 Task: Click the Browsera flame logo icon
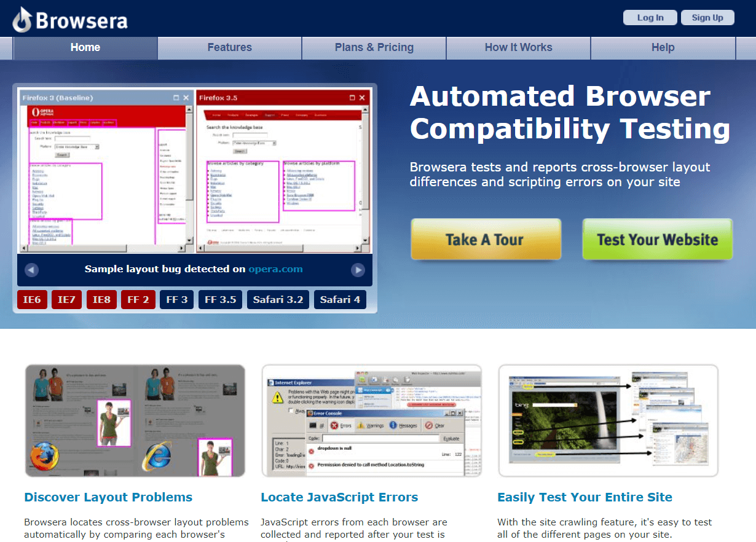tap(21, 18)
